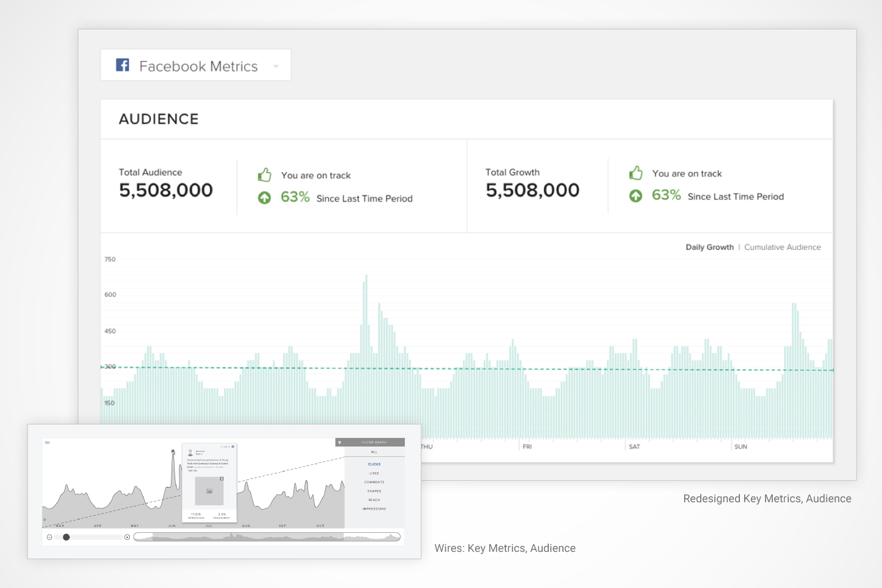Click the 'Redesigned Key Metrics, Audience' caption
882x588 pixels.
point(767,499)
